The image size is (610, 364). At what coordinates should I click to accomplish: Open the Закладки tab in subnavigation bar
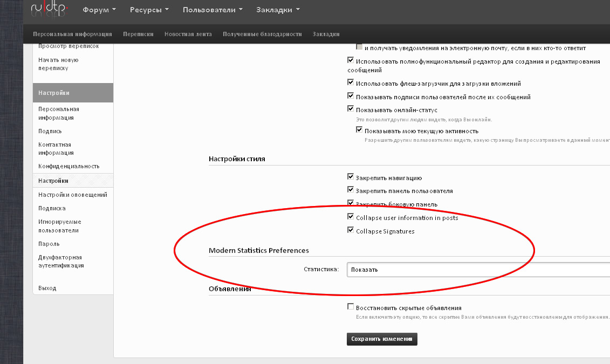(x=326, y=34)
